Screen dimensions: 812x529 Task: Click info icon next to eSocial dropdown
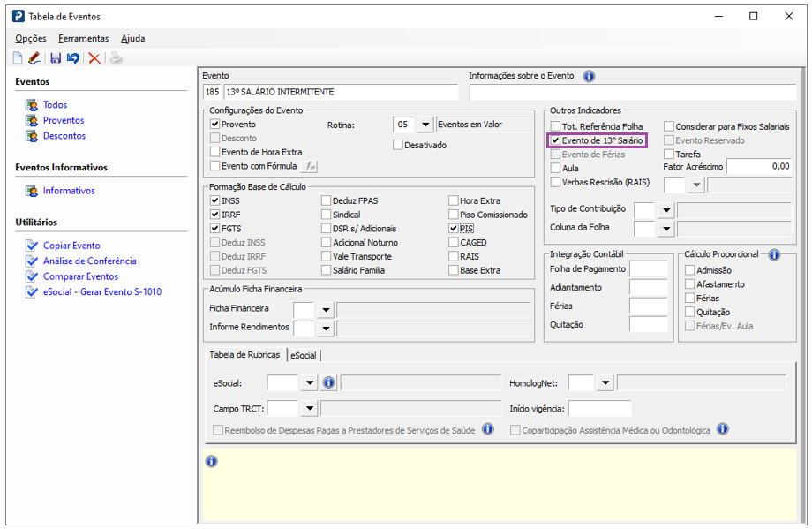[329, 383]
